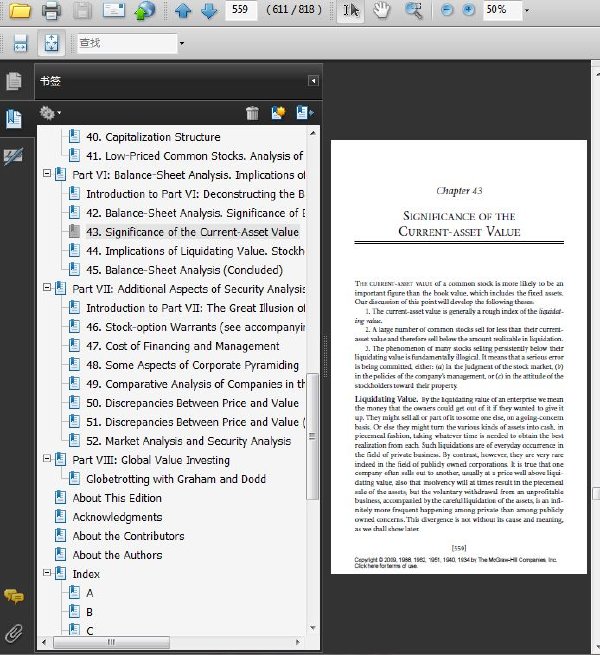Enable fit one full page icon
Screen dimensions: 600x655
click(51, 43)
